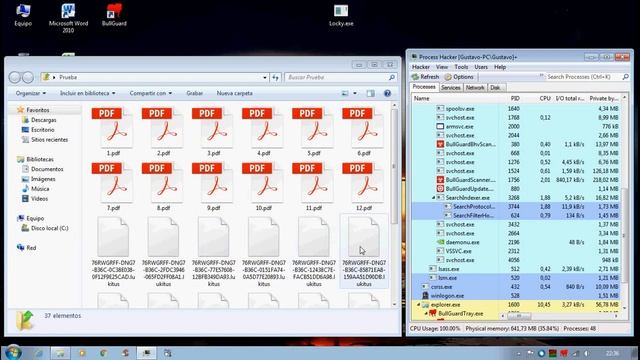Viewport: 640px width, 360px height.
Task: Sort processes by the CPU column
Action: click(544, 98)
